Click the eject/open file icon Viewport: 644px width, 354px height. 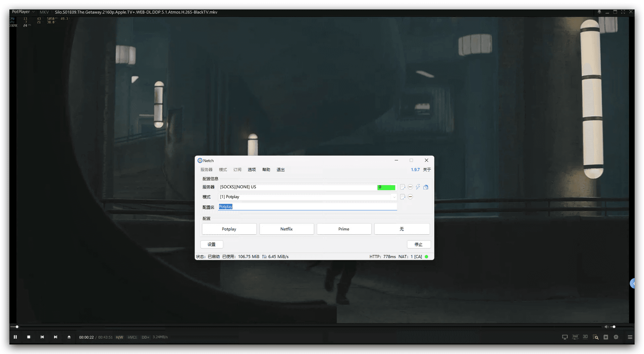pos(69,337)
